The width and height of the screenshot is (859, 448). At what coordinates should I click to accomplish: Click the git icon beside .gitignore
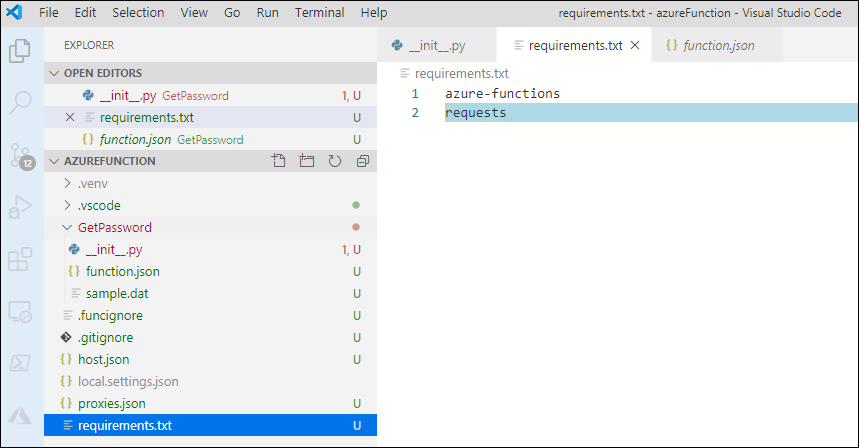point(66,337)
